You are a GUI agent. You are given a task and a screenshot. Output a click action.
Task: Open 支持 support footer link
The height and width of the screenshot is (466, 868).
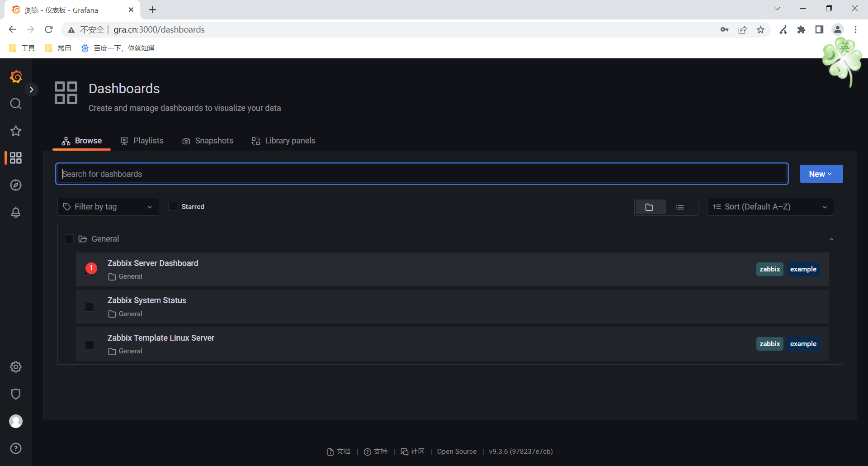pyautogui.click(x=376, y=452)
